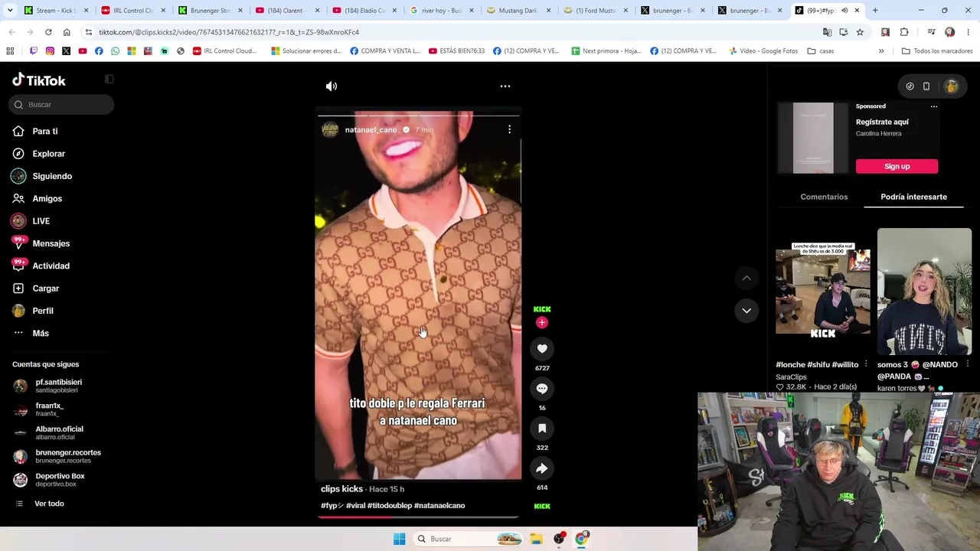Viewport: 980px width, 551px height.
Task: Open the browser extensions puzzle icon
Action: (904, 32)
